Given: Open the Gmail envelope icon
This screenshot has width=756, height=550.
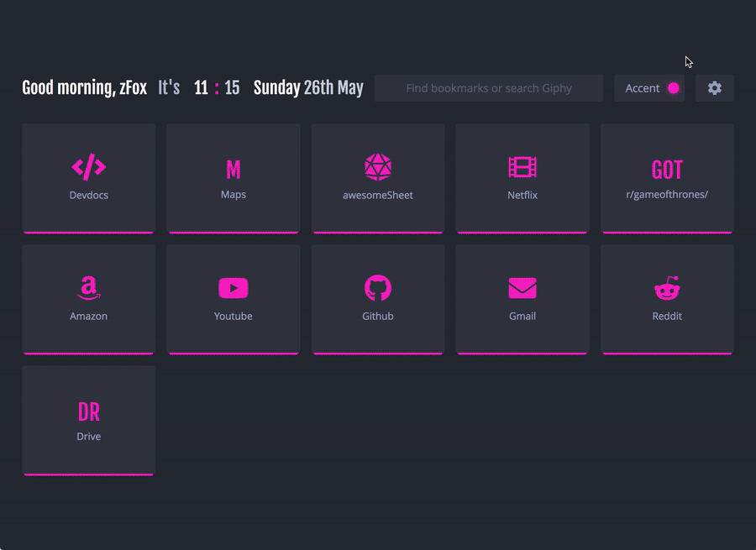Looking at the screenshot, I should (x=522, y=288).
